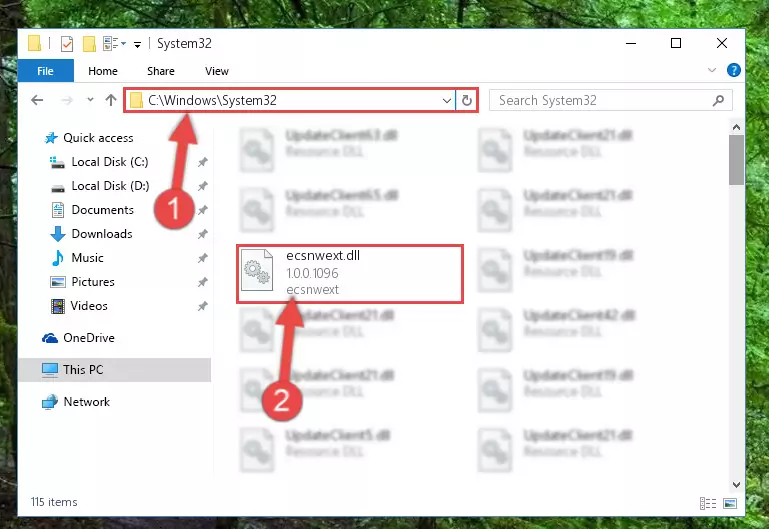Switch to the Home ribbon tab
The width and height of the screenshot is (769, 529).
tap(103, 71)
